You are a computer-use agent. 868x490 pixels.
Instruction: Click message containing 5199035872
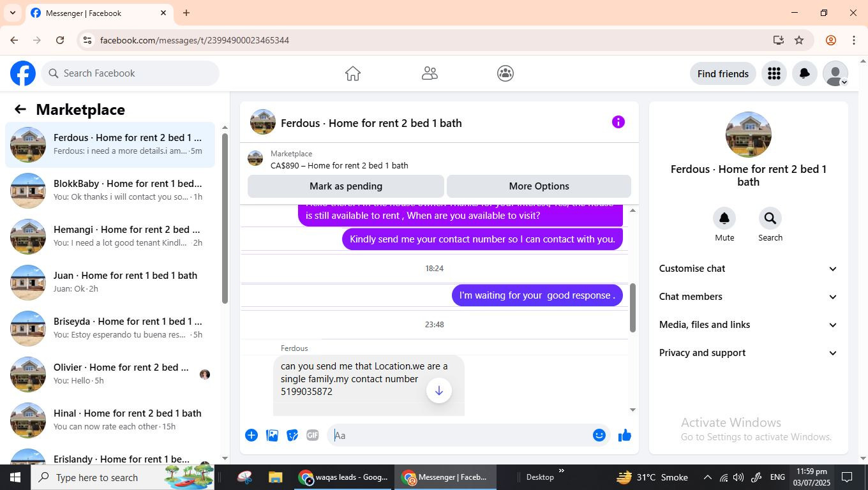(x=369, y=385)
